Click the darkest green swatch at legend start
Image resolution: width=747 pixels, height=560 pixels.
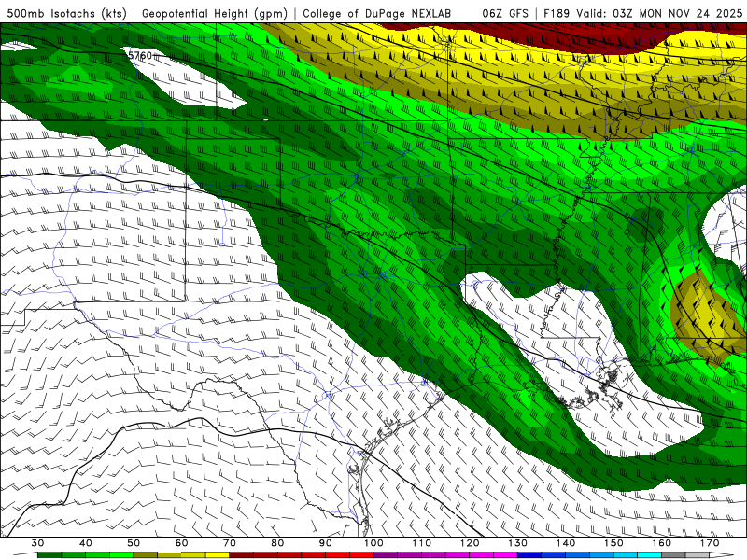point(49,555)
